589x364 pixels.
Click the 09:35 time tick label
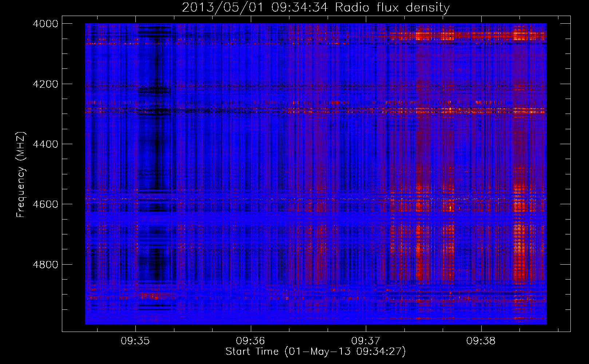[135, 341]
